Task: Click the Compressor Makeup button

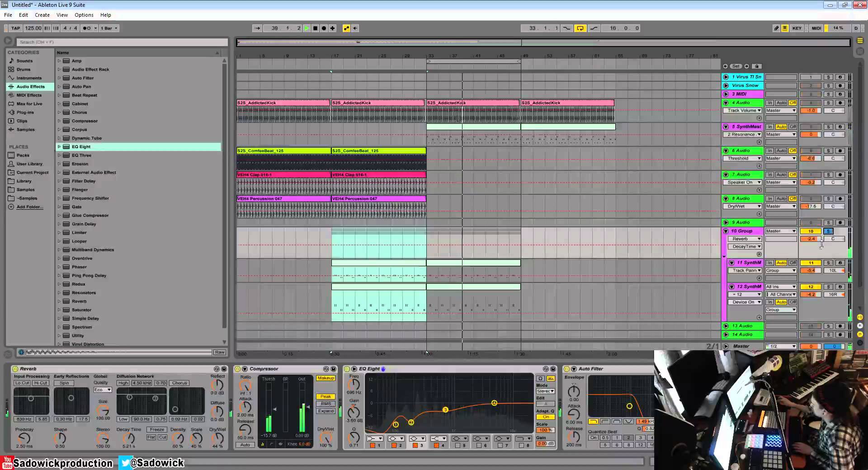Action: (325, 378)
